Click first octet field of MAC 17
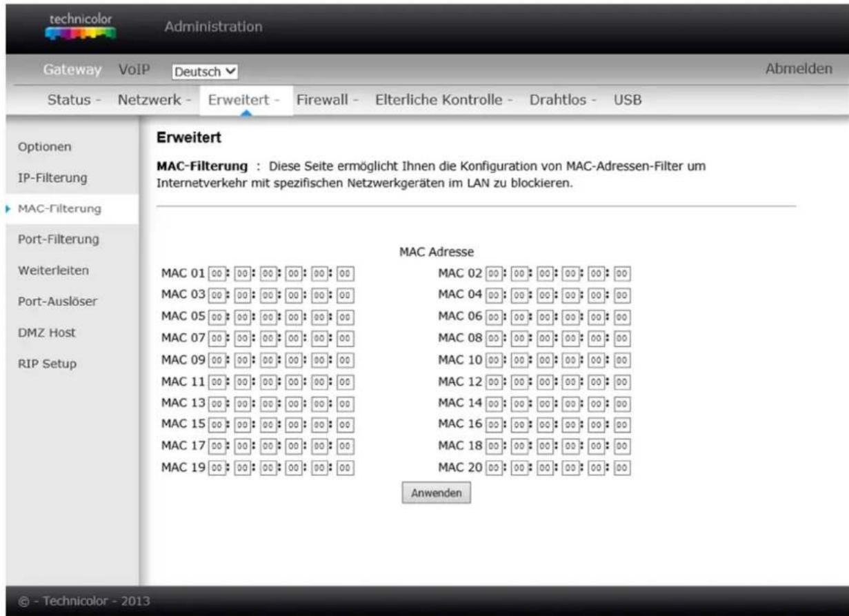Image resolution: width=849 pixels, height=616 pixels. (216, 446)
